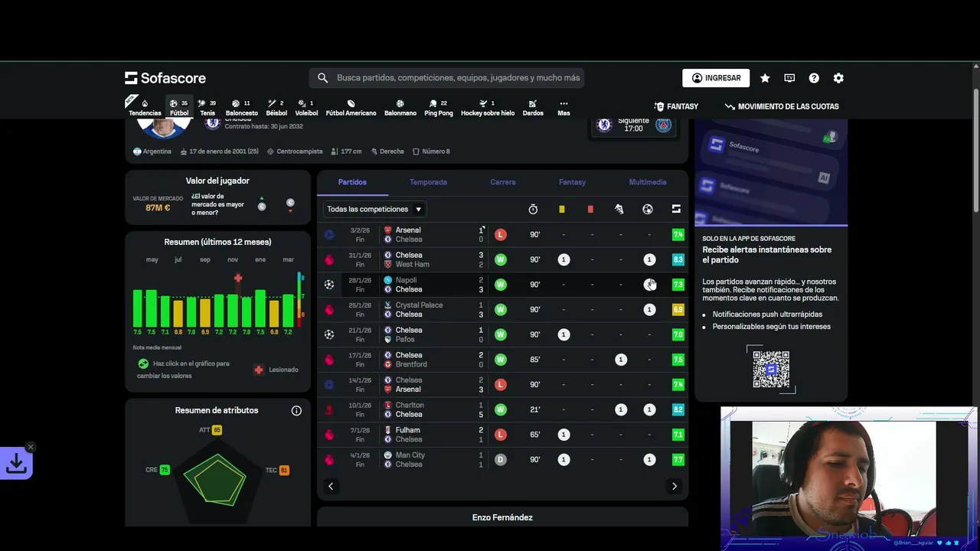
Task: Select the Fútbol sport category
Action: tap(179, 107)
